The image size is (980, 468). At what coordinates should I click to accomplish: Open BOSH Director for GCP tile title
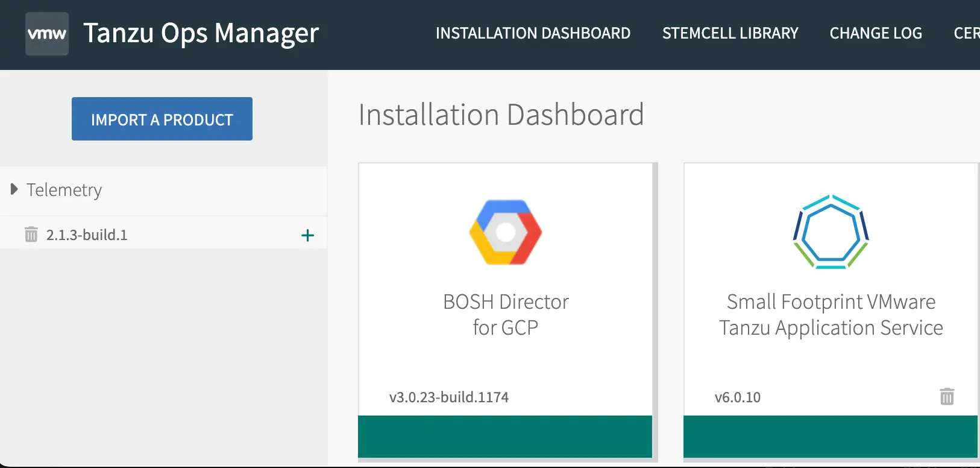pos(505,314)
